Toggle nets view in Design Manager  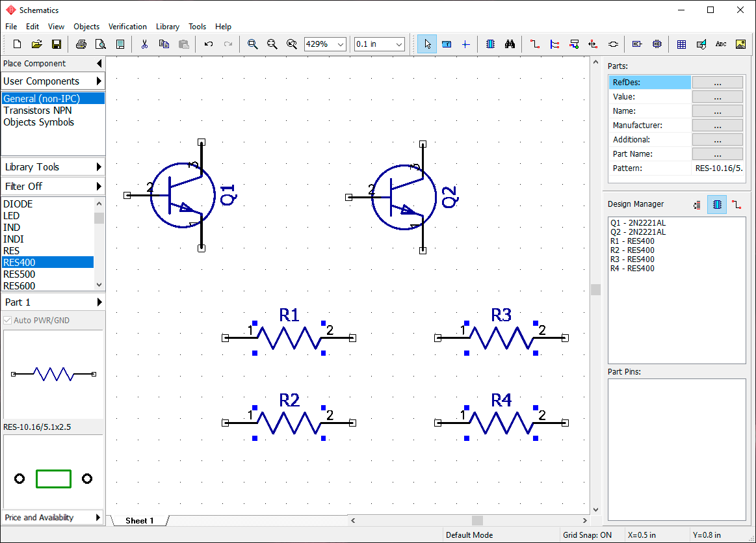736,204
